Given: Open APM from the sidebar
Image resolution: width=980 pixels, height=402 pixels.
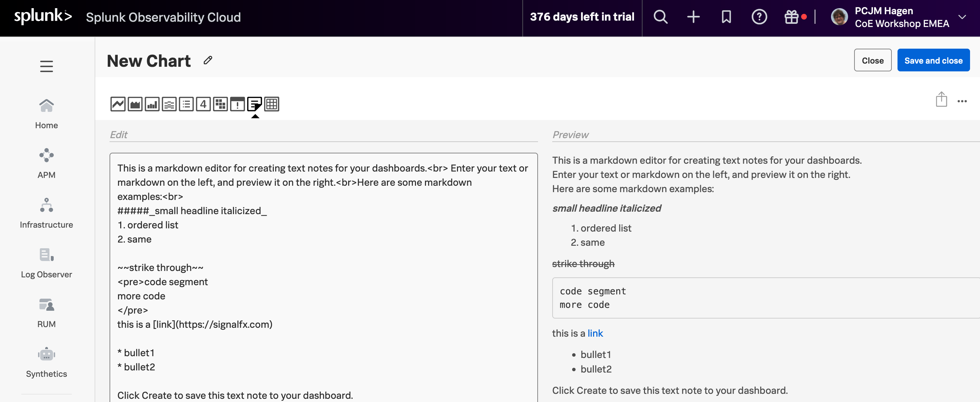Looking at the screenshot, I should point(47,163).
